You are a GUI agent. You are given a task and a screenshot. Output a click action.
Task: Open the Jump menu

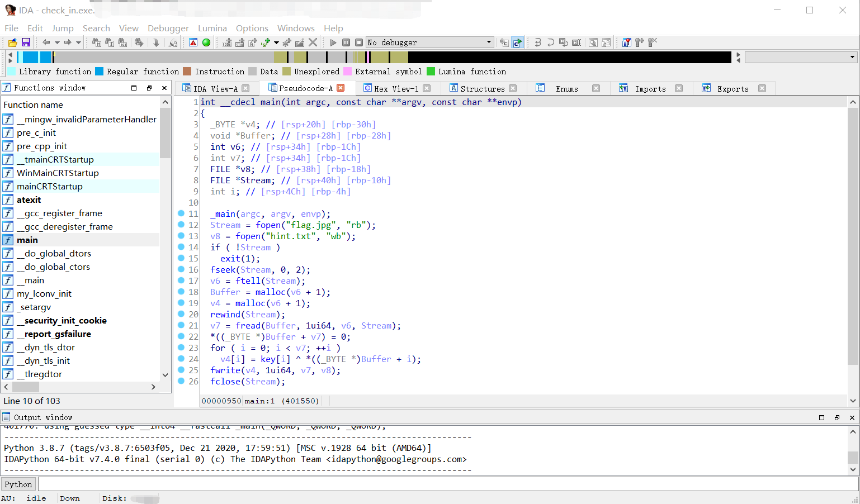click(x=63, y=28)
